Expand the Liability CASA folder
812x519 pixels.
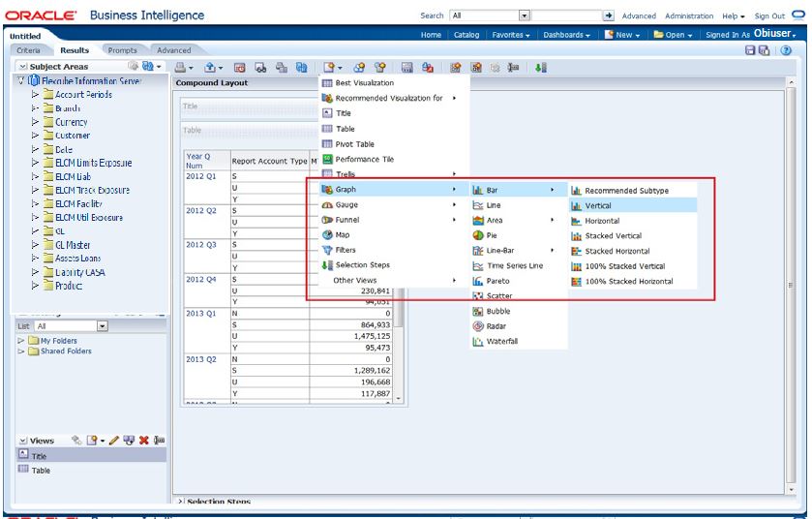tap(35, 272)
